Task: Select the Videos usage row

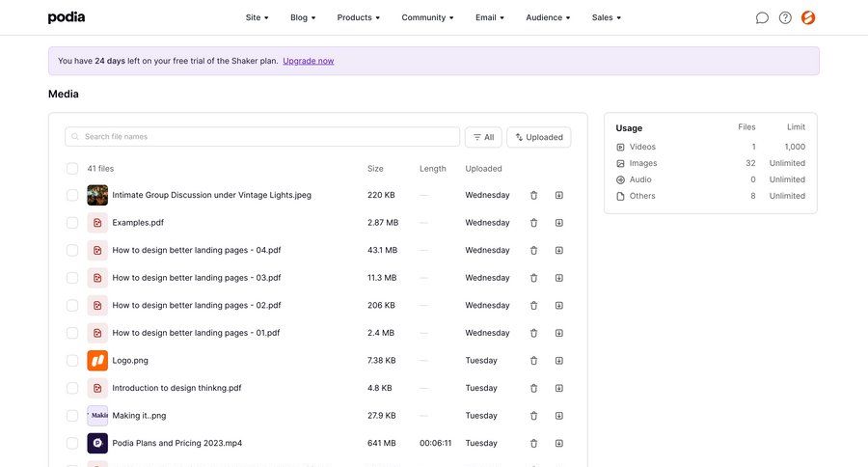Action: tap(710, 147)
